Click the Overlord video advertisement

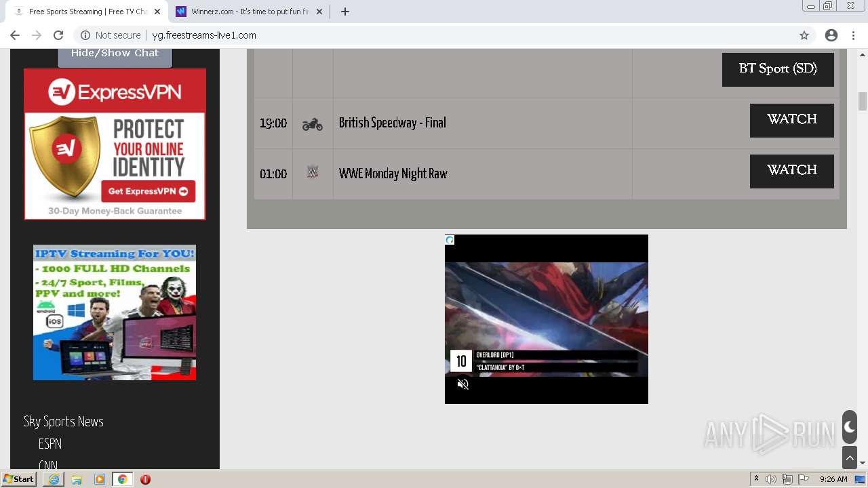coord(547,319)
